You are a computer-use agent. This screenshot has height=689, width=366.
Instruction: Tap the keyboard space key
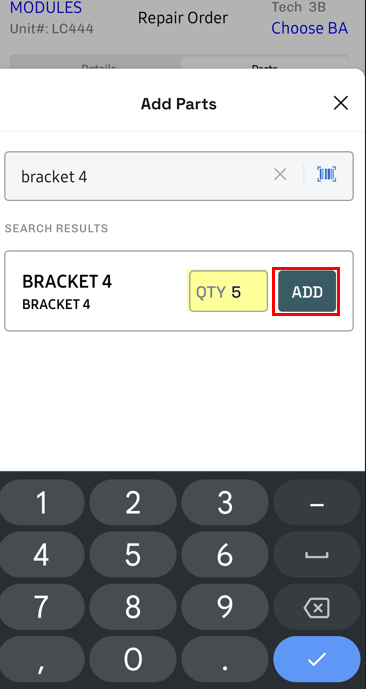(317, 555)
